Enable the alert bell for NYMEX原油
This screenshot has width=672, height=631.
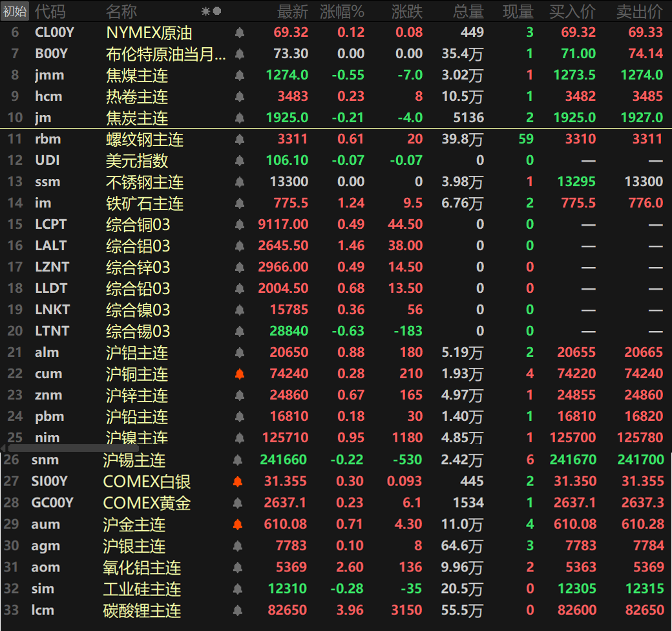239,32
